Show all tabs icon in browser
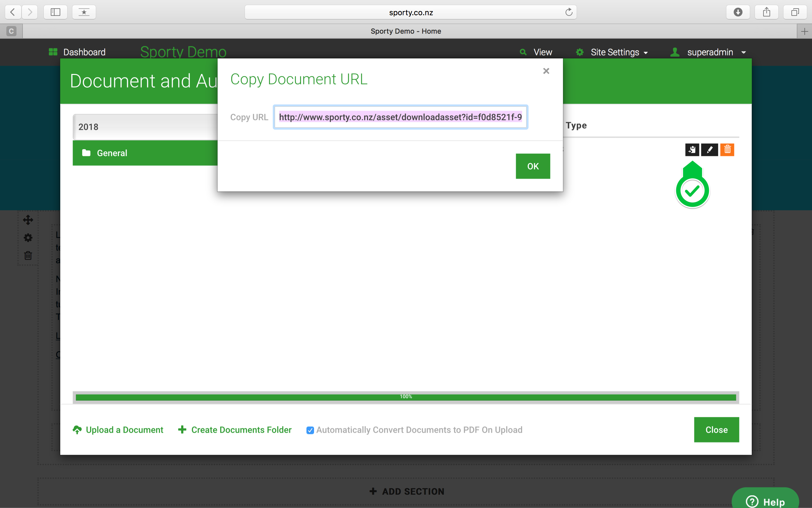 [x=795, y=12]
